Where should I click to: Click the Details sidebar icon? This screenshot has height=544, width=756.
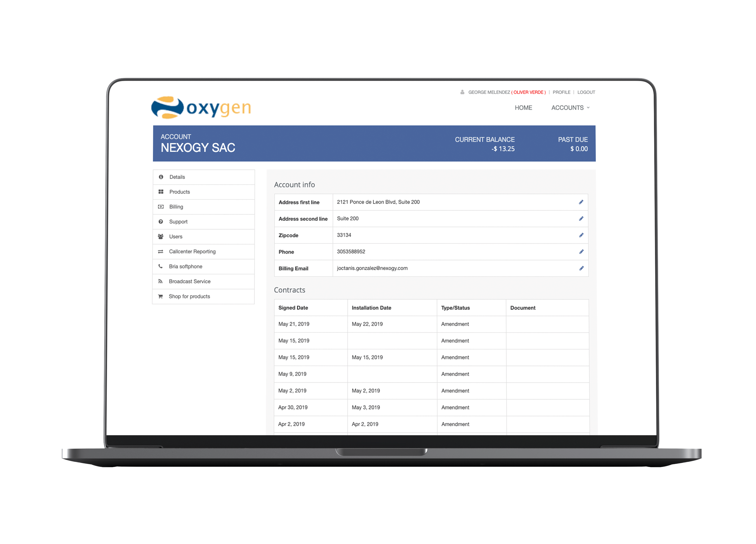coord(161,177)
